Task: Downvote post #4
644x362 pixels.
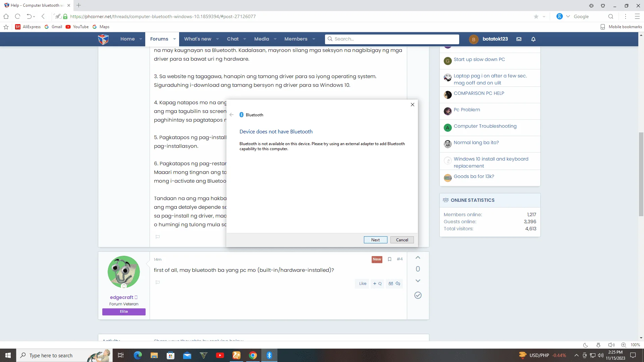Action: pyautogui.click(x=418, y=281)
